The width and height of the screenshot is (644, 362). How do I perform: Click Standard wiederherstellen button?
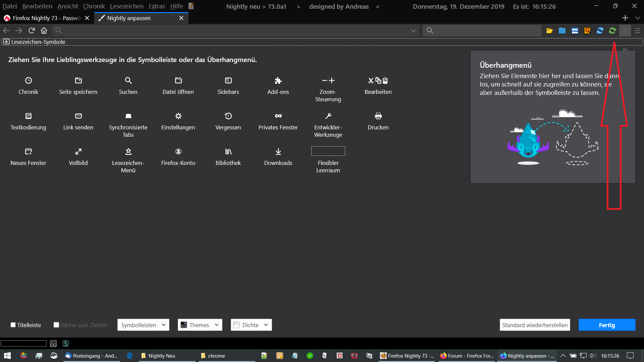click(535, 325)
